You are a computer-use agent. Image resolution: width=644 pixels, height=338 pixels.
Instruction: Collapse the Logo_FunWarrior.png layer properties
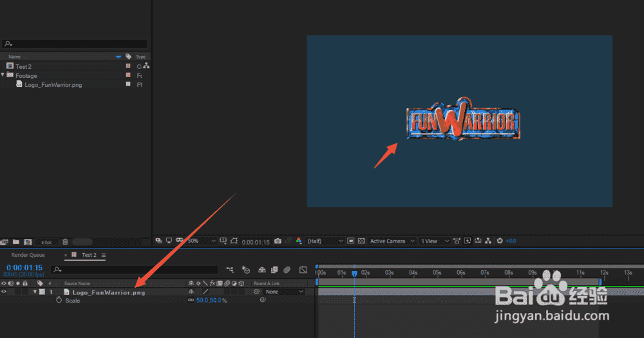(x=35, y=292)
